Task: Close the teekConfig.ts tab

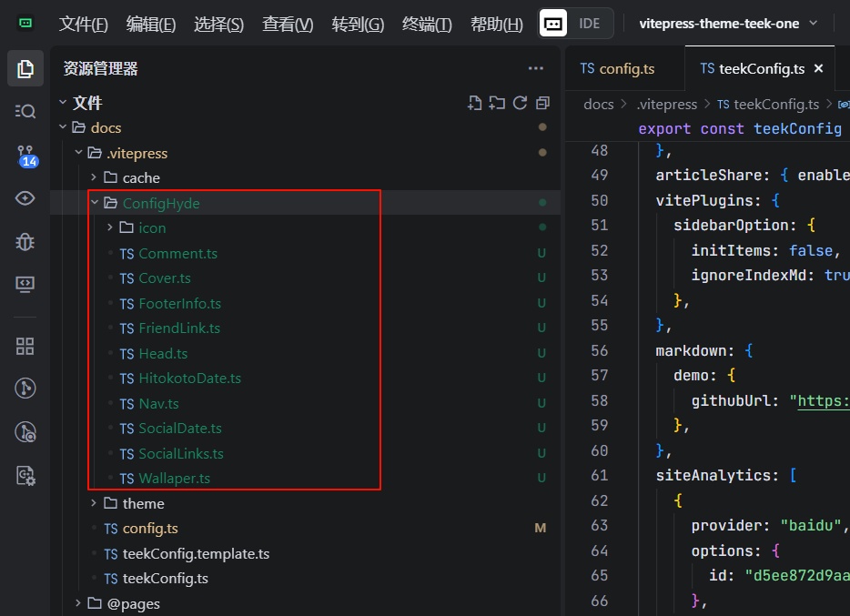Action: coord(818,68)
